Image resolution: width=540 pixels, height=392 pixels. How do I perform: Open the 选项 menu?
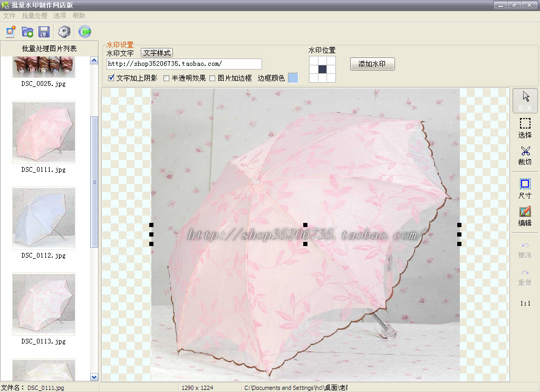click(60, 15)
